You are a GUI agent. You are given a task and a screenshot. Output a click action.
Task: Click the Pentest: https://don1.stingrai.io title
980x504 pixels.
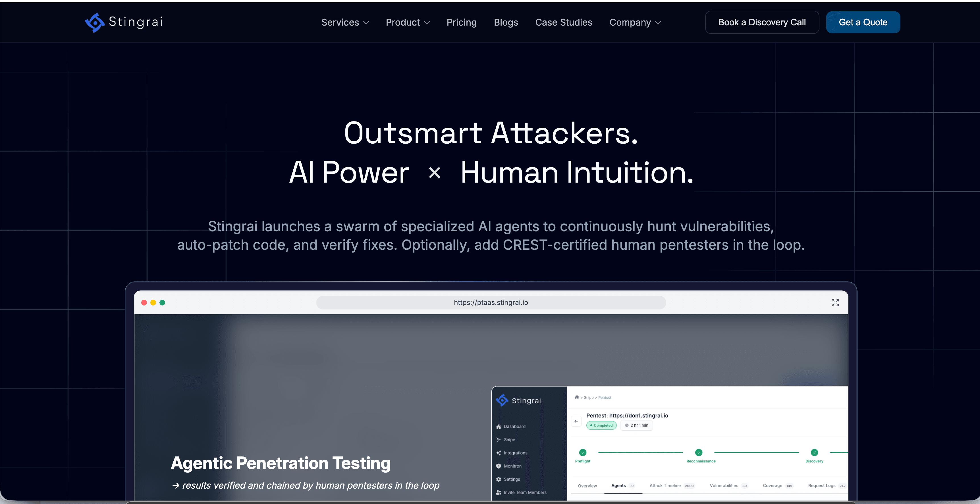click(x=627, y=416)
